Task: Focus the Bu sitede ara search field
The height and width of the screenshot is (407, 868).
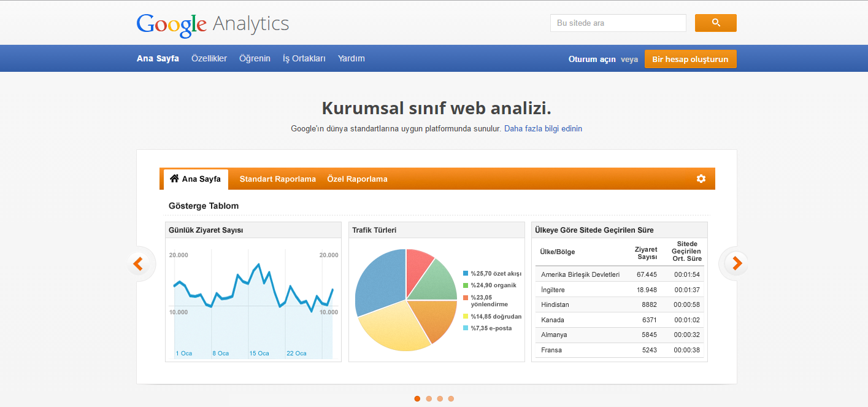Action: click(618, 23)
